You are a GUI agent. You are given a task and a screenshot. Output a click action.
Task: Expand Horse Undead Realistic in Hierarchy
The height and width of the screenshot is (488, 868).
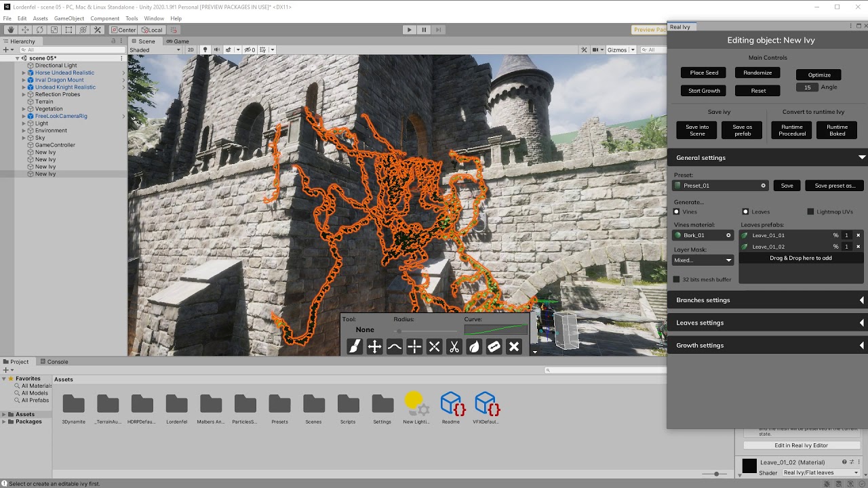point(24,73)
